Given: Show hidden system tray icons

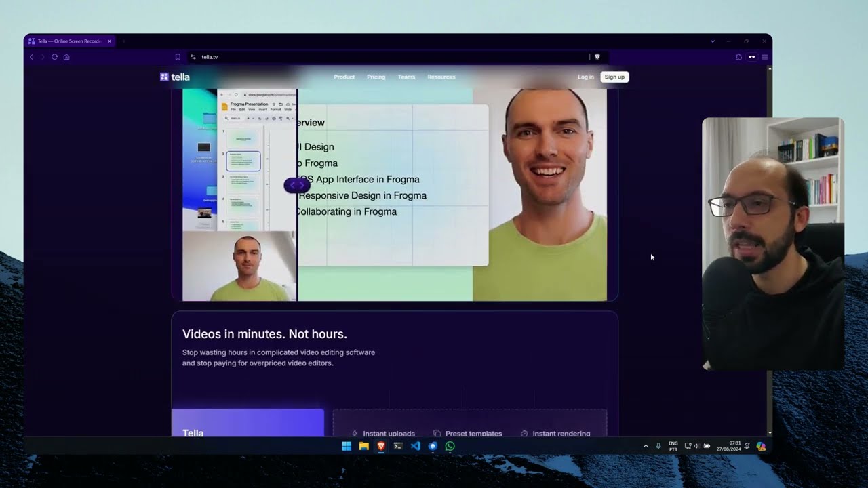Looking at the screenshot, I should pos(646,446).
